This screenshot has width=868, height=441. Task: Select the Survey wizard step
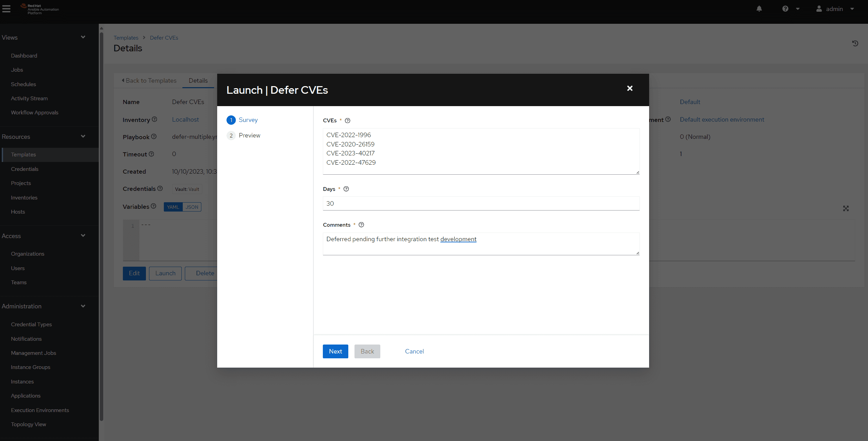(248, 120)
